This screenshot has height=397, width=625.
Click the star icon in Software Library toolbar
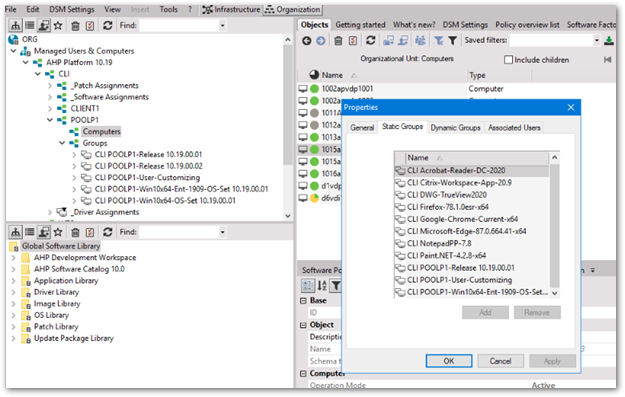point(58,232)
